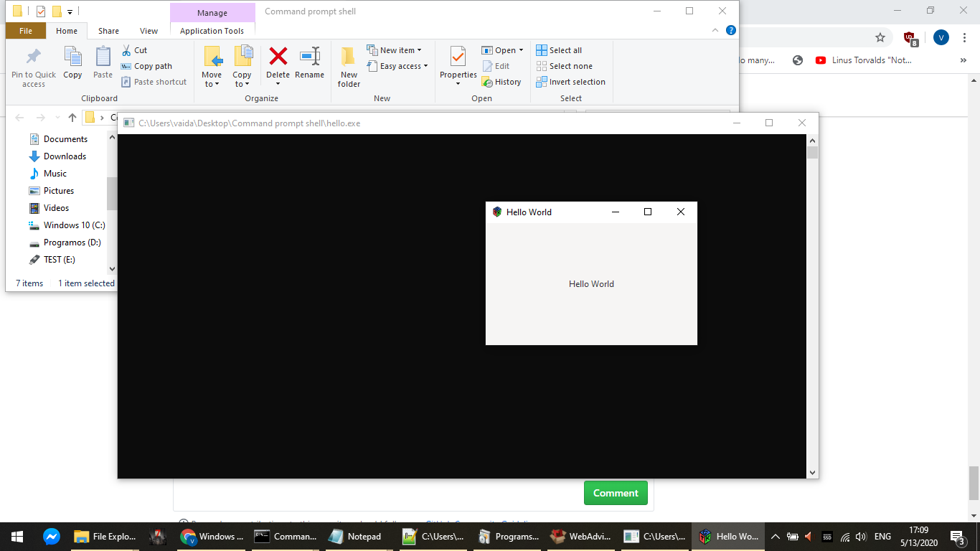Open the File tab in Explorer
This screenshot has height=551, width=980.
pyautogui.click(x=26, y=31)
